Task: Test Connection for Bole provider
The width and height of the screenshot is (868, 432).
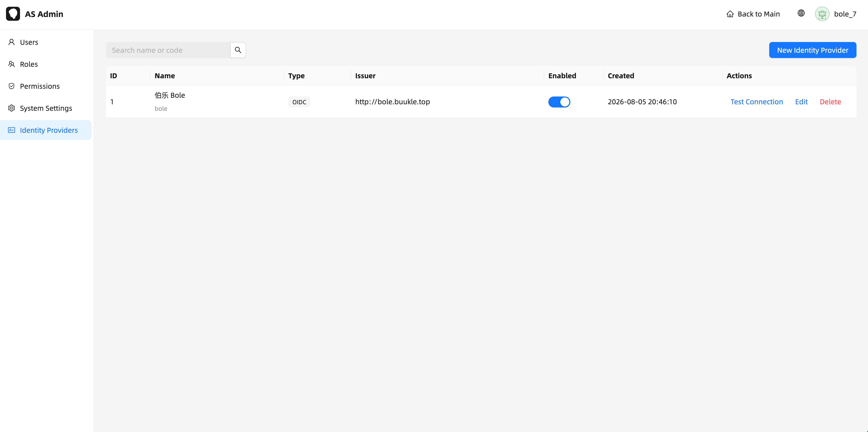Action: pyautogui.click(x=756, y=102)
